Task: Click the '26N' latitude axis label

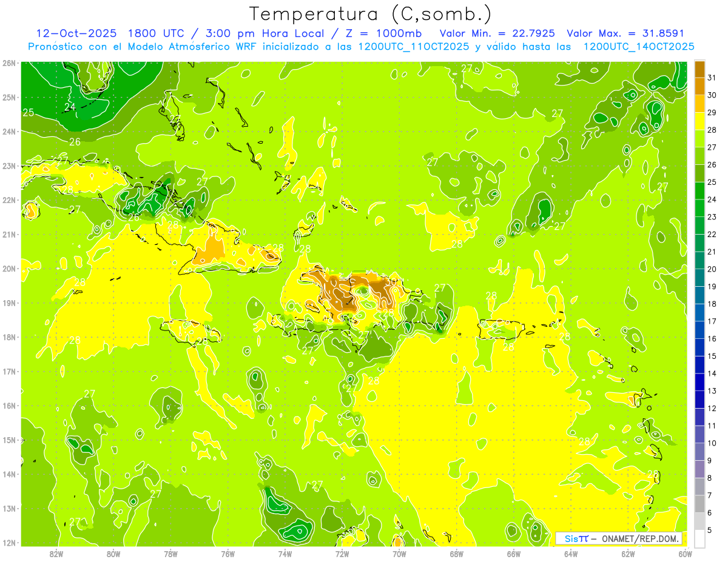Action: 9,63
